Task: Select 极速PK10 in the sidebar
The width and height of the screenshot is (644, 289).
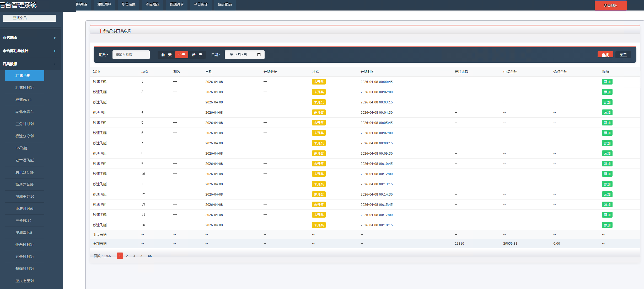Action: point(23,100)
